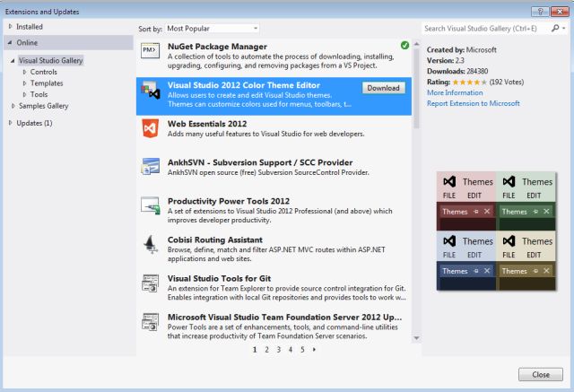
Task: Click the green installed checkmark on NuGet
Action: tap(404, 46)
